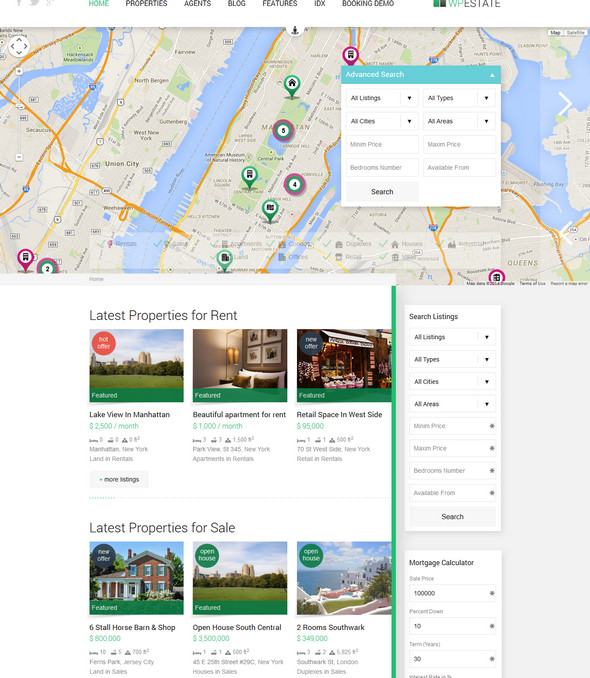Open 6 Stall Horse Barn & Shop title
Screen dimensions: 590x678
[132, 627]
